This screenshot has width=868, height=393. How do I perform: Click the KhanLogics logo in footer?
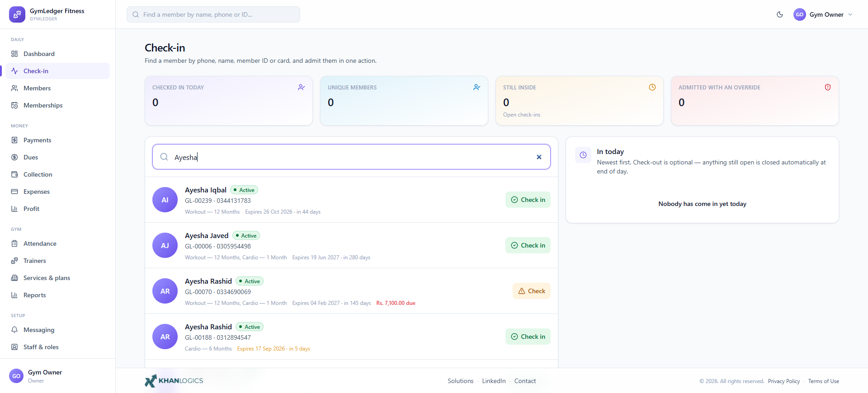(174, 381)
